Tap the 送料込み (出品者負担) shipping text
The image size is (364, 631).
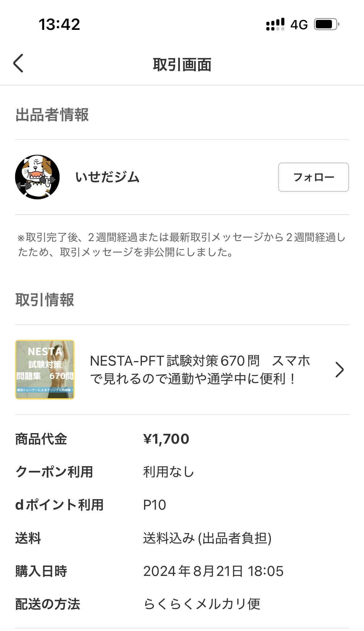click(207, 538)
